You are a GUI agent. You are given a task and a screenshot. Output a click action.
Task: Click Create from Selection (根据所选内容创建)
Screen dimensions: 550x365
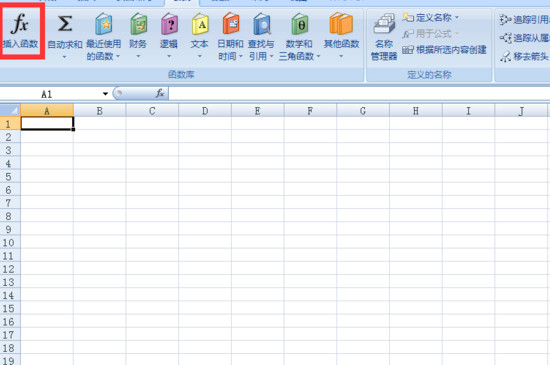pyautogui.click(x=444, y=50)
